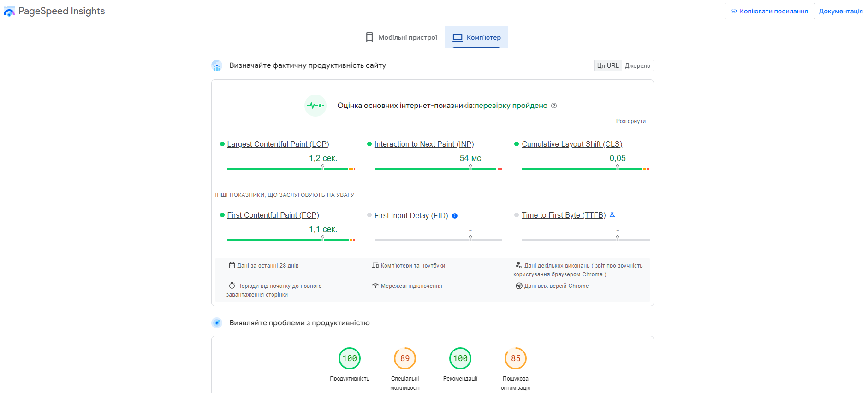868x393 pixels.
Task: Click the CLS distribution bar
Action: pos(586,169)
